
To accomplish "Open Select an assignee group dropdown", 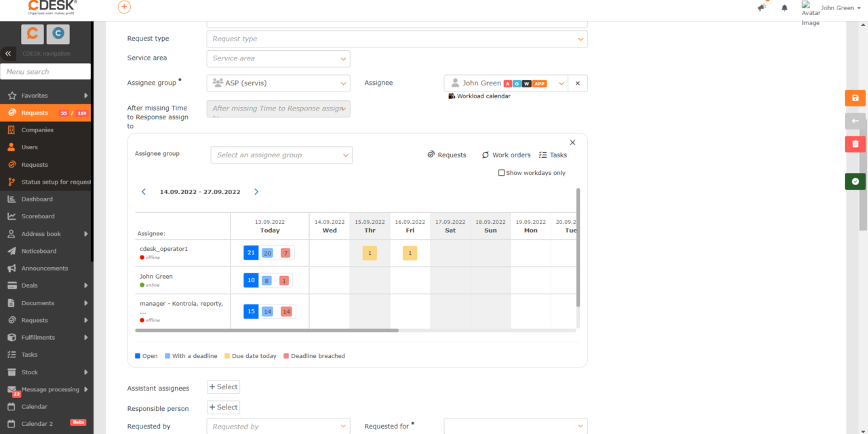I will point(281,155).
